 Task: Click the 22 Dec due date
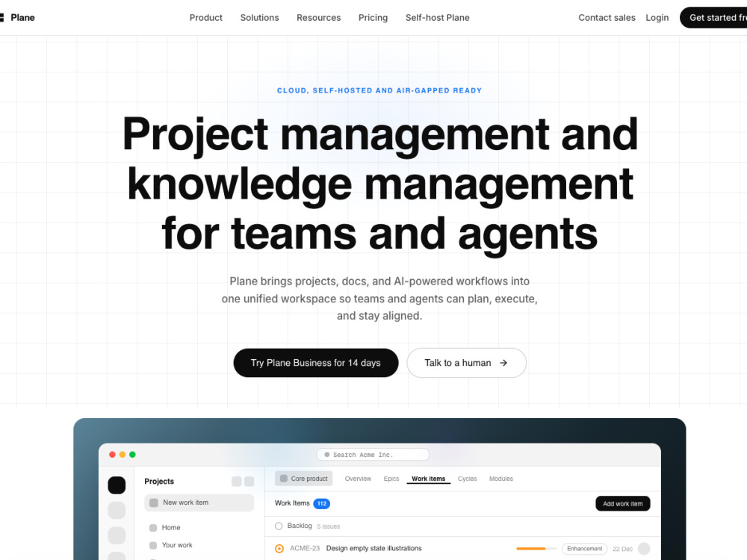623,549
